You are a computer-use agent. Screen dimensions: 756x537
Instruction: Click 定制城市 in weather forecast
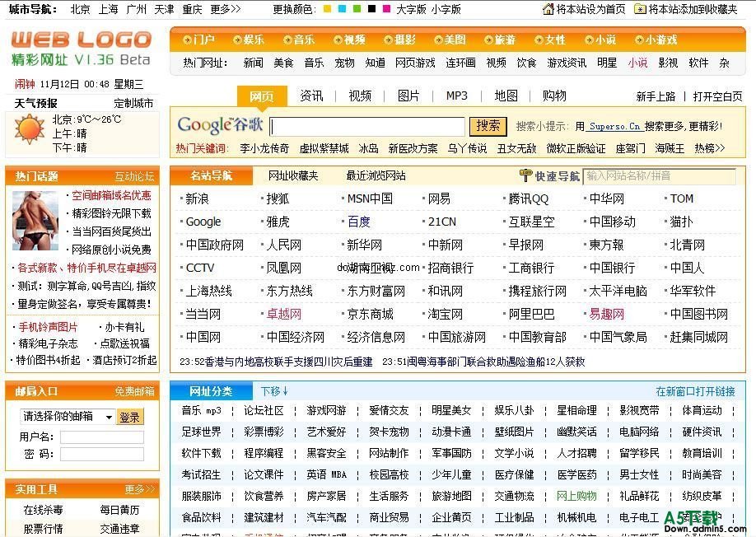coord(133,103)
